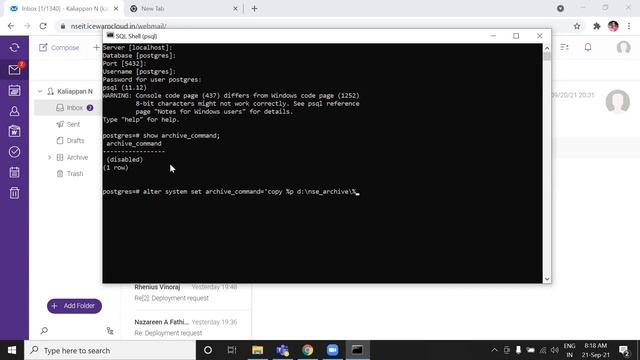This screenshot has height=360, width=640.
Task: Open Zoom from taskbar
Action: pos(332,350)
